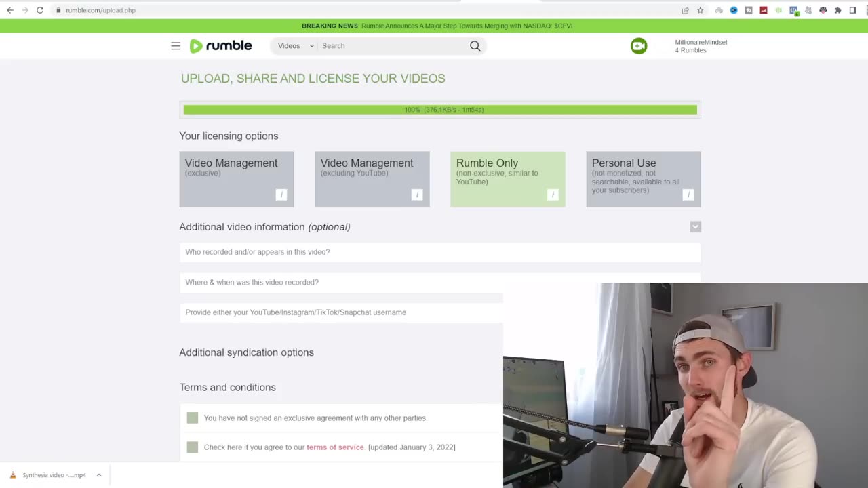The image size is (868, 488).
Task: Select Video Management (excluding YouTube) option
Action: (372, 180)
